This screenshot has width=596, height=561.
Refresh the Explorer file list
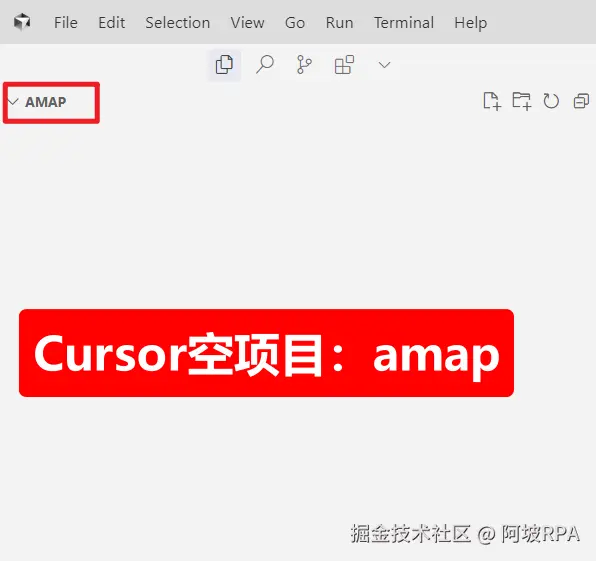pyautogui.click(x=551, y=101)
